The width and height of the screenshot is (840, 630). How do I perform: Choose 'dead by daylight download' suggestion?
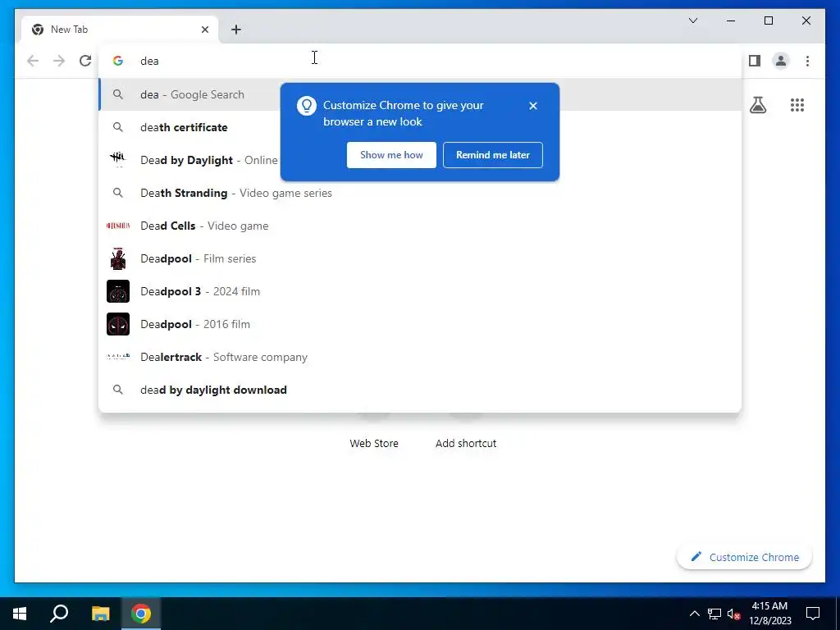point(420,390)
